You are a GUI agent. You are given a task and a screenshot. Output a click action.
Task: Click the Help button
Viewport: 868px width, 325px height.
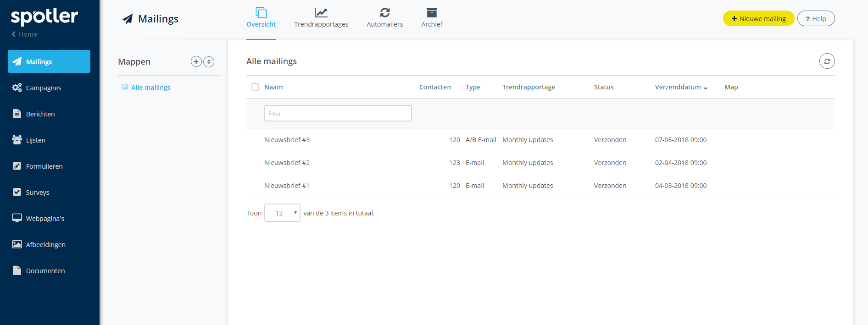coord(816,18)
